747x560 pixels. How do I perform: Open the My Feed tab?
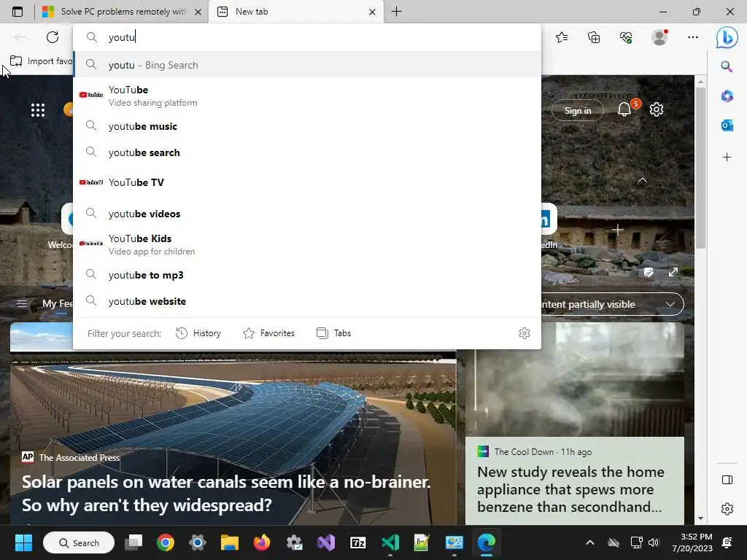58,304
